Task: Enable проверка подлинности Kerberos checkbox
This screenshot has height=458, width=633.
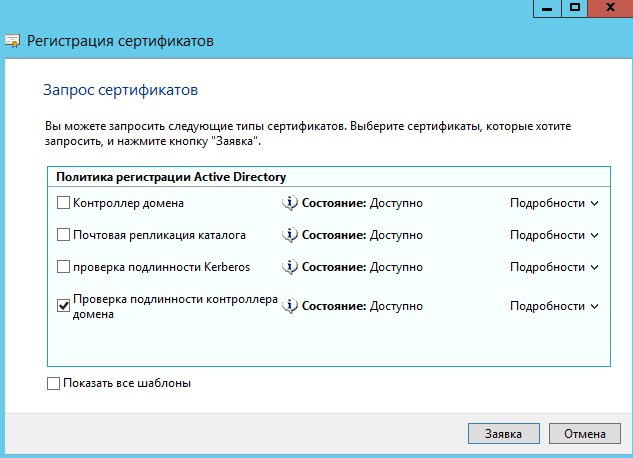Action: pyautogui.click(x=63, y=266)
